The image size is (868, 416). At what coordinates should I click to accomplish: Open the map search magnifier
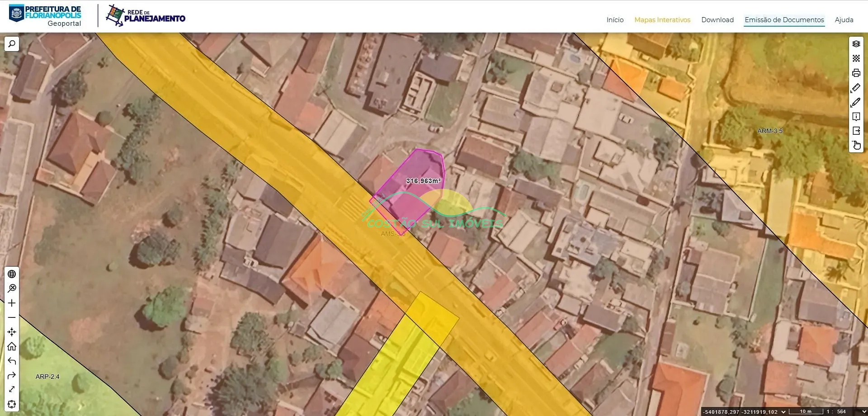tap(12, 44)
